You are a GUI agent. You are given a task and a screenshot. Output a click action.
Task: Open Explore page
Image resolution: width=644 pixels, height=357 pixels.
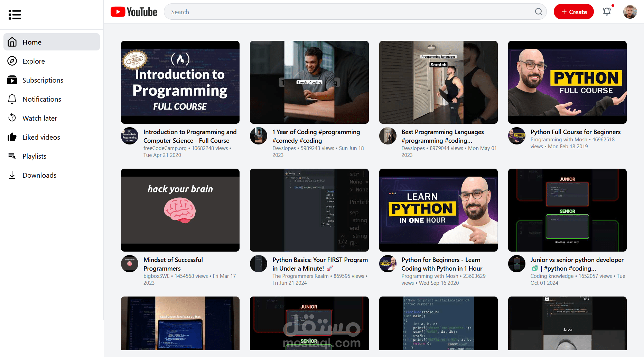[52, 61]
